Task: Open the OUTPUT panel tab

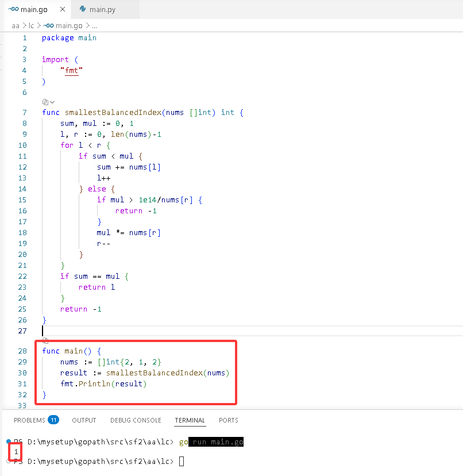Action: [84, 420]
